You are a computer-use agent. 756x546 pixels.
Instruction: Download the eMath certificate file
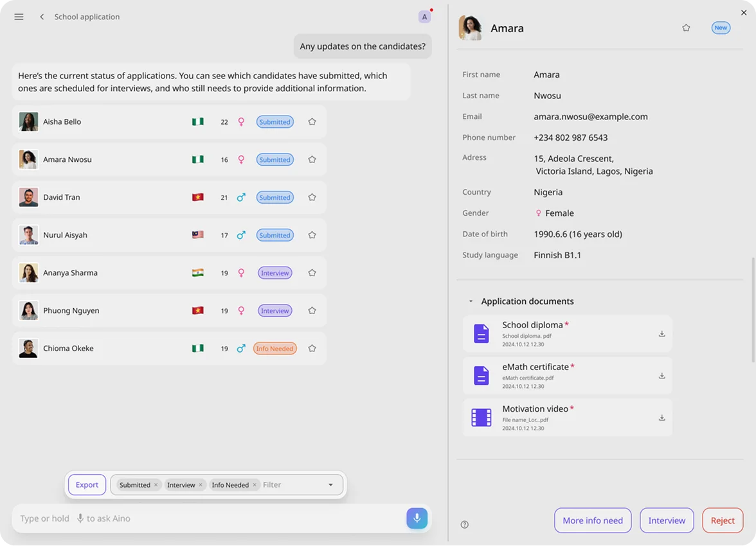[661, 376]
